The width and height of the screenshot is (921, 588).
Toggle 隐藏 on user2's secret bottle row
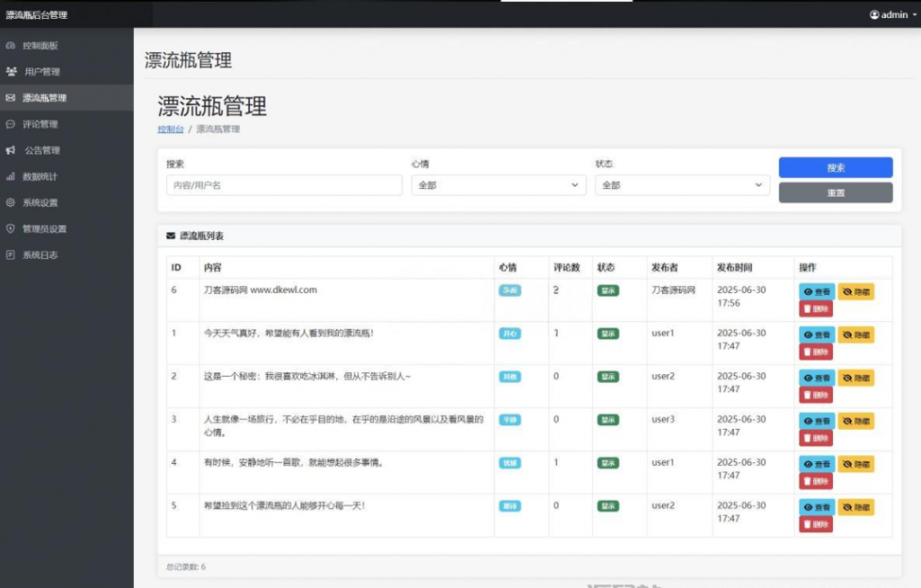[855, 377]
